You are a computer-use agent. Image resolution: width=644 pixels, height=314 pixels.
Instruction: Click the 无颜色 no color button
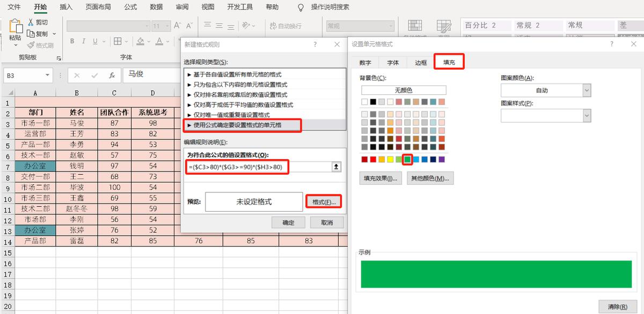pyautogui.click(x=404, y=90)
